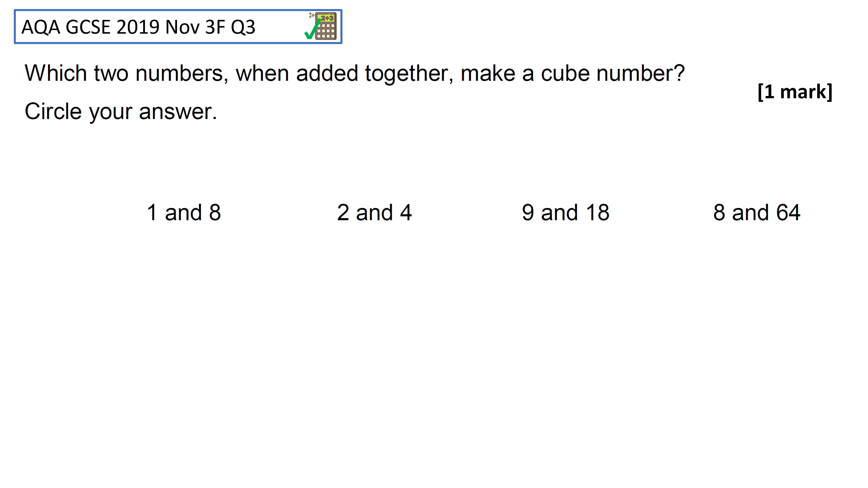Click the green check mark
Image resolution: width=868 pixels, height=488 pixels.
312,29
